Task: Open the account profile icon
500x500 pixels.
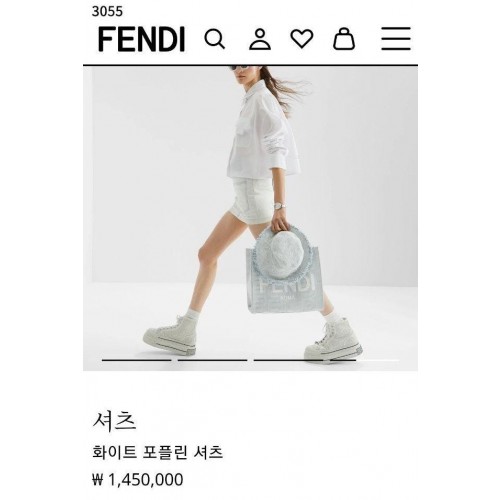Action: pos(260,39)
